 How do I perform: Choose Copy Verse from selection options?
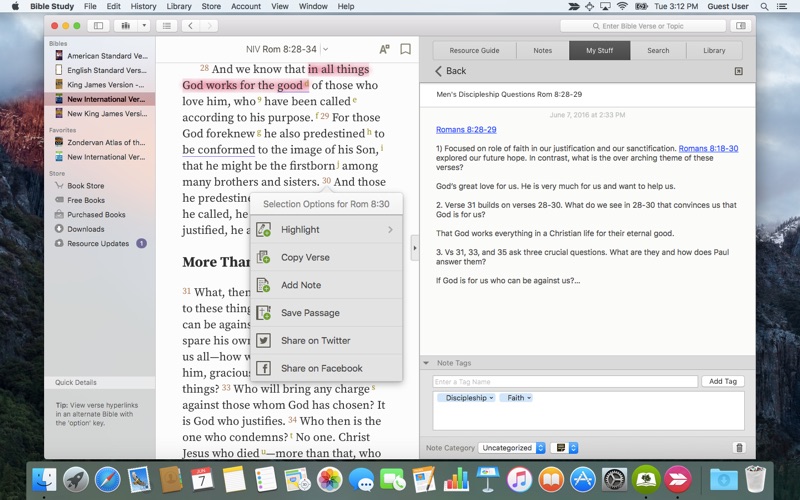click(327, 257)
